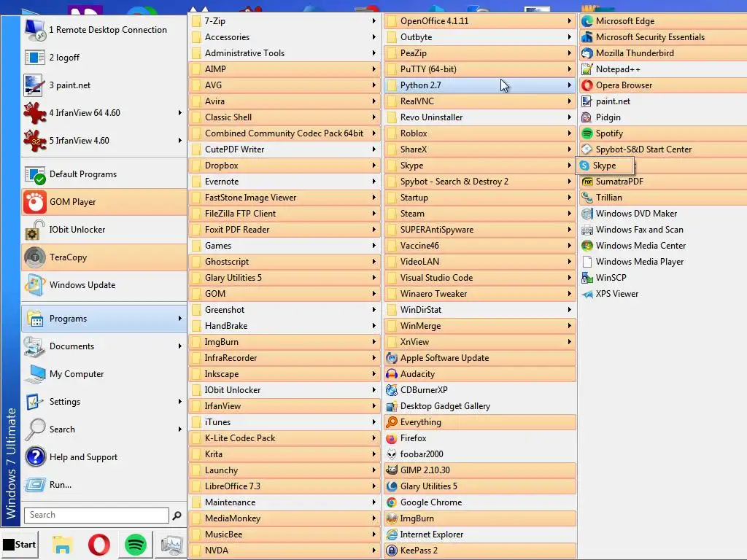Open the MusicBee folder
747x560 pixels.
coord(285,534)
